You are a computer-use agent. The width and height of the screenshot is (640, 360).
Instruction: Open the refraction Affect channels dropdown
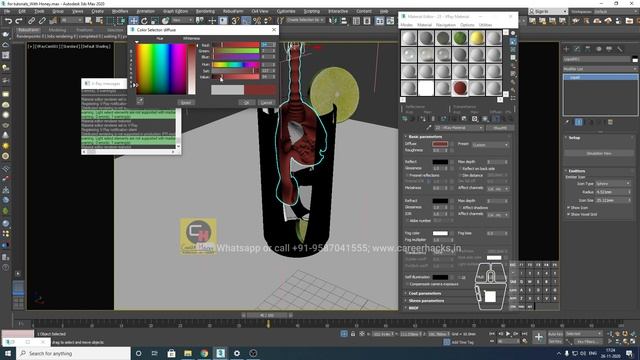pos(498,215)
